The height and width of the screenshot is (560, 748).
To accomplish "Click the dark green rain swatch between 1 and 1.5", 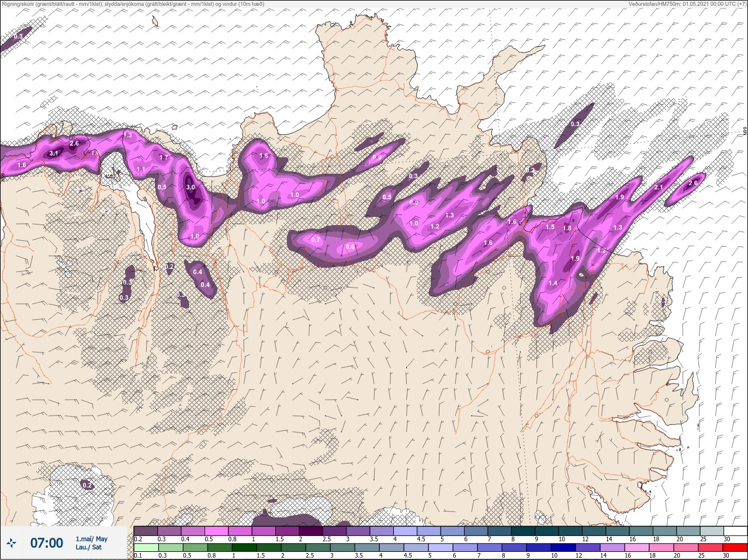I will coord(243,548).
